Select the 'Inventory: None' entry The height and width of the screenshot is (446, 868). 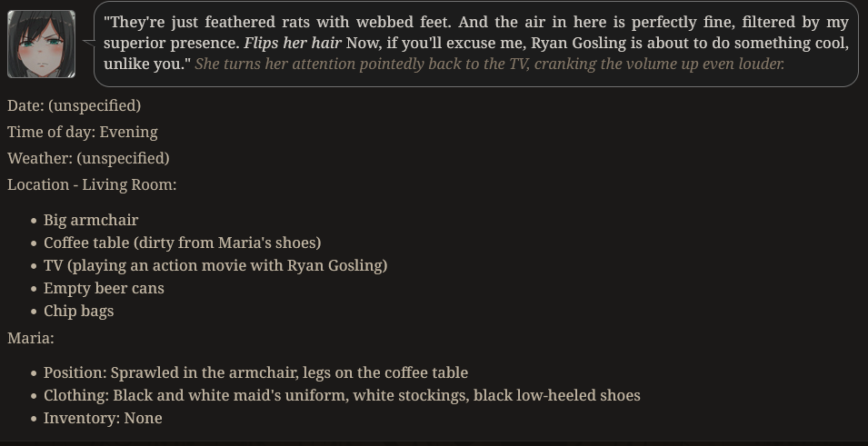click(103, 419)
